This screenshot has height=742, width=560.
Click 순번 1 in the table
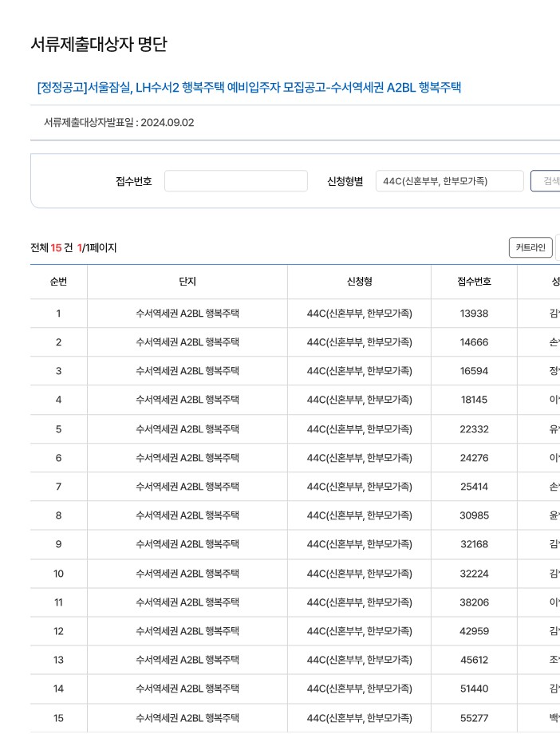(59, 314)
